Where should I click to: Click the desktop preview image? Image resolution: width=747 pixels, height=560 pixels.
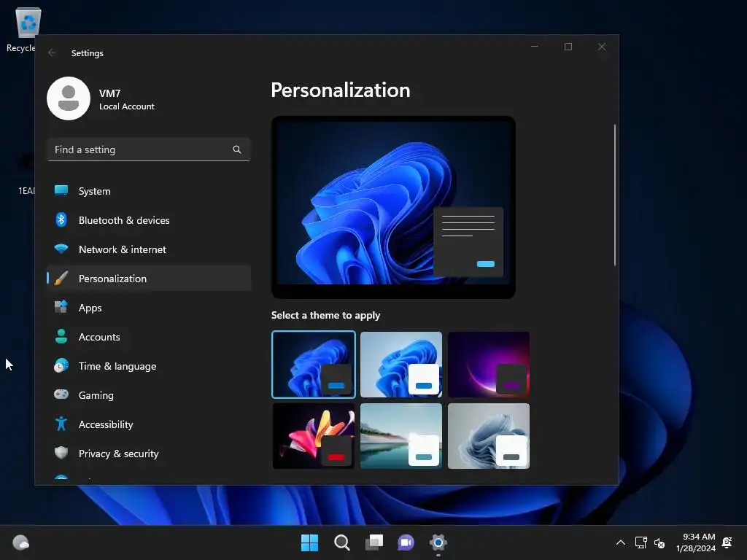pos(393,207)
